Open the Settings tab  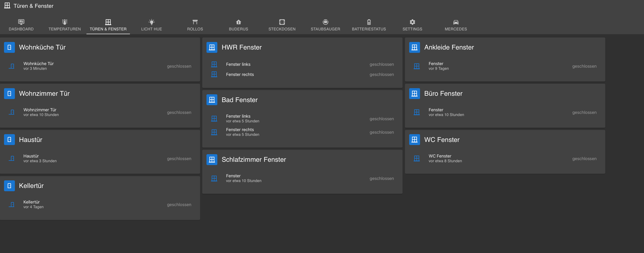click(412, 25)
